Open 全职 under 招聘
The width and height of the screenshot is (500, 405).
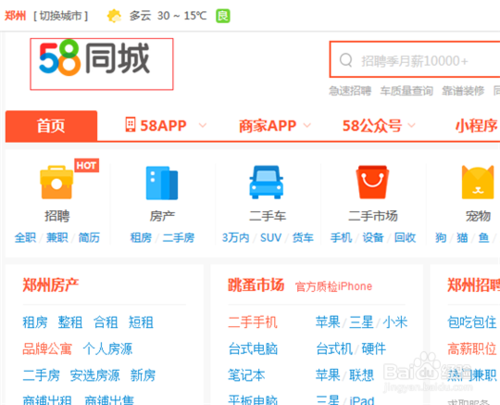(25, 238)
